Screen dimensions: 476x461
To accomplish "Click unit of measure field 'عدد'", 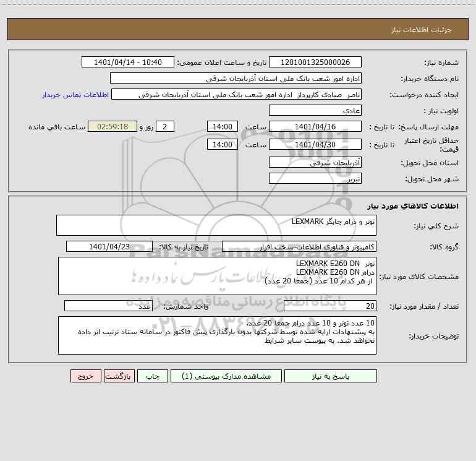I will point(108,306).
